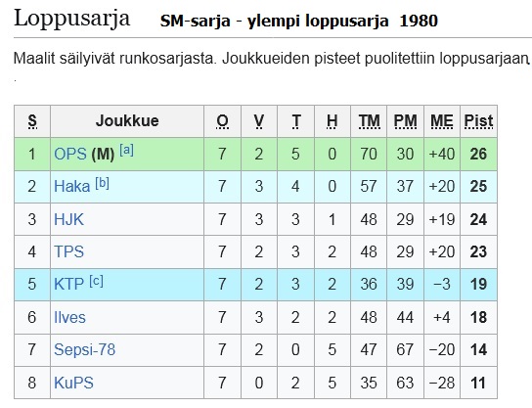The height and width of the screenshot is (408, 532).
Task: Follow the HJK team link
Action: pyautogui.click(x=68, y=219)
